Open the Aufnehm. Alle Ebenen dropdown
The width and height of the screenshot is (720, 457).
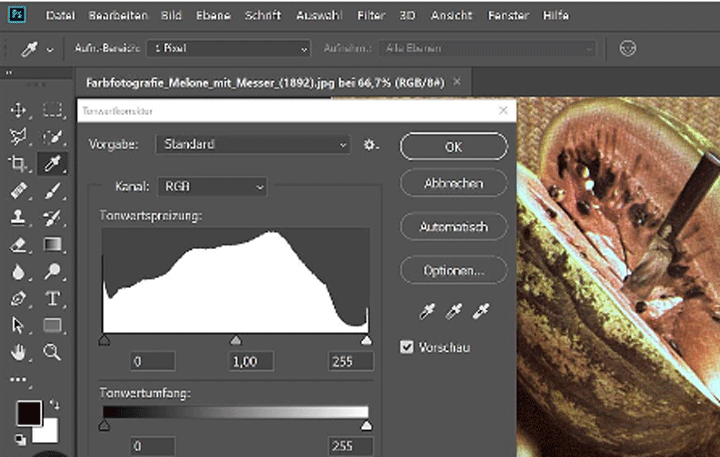pyautogui.click(x=487, y=48)
